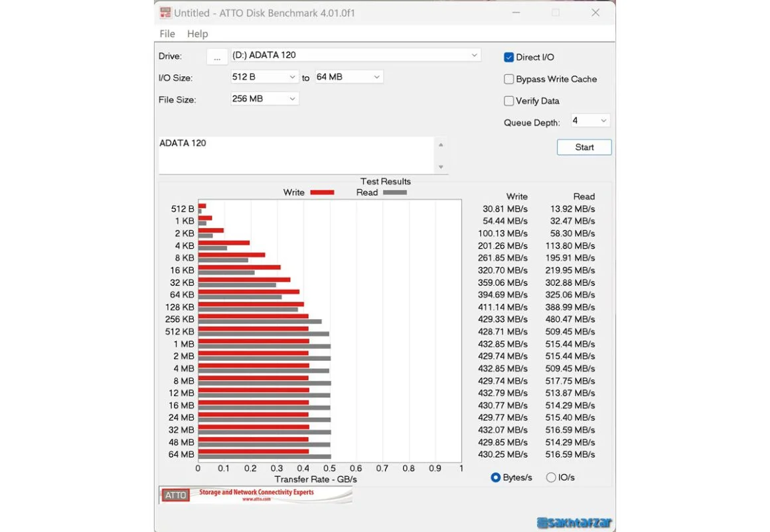Click the description box scroll down arrow
The height and width of the screenshot is (532, 770).
click(x=441, y=167)
